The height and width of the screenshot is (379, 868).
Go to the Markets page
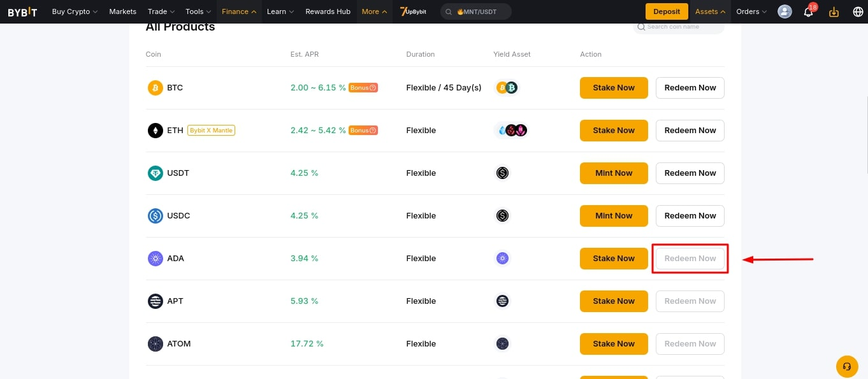coord(122,11)
